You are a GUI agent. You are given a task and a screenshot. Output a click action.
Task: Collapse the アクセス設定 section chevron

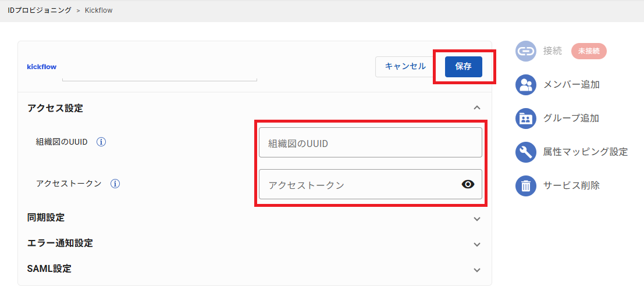point(477,107)
